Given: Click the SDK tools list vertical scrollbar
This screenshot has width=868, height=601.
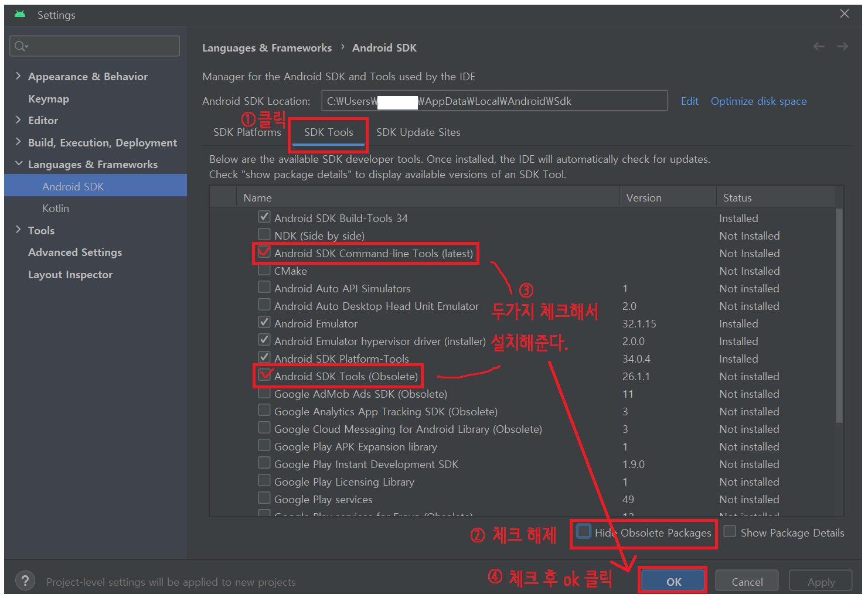Looking at the screenshot, I should tap(839, 315).
